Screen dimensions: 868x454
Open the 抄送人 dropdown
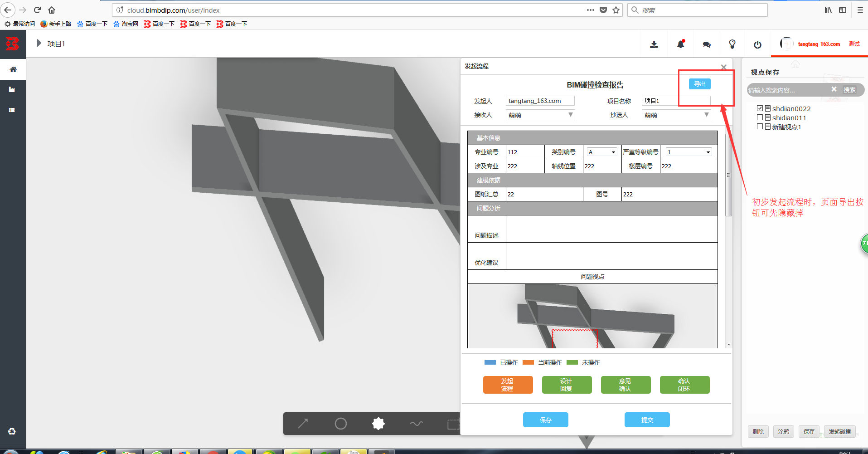click(x=676, y=115)
